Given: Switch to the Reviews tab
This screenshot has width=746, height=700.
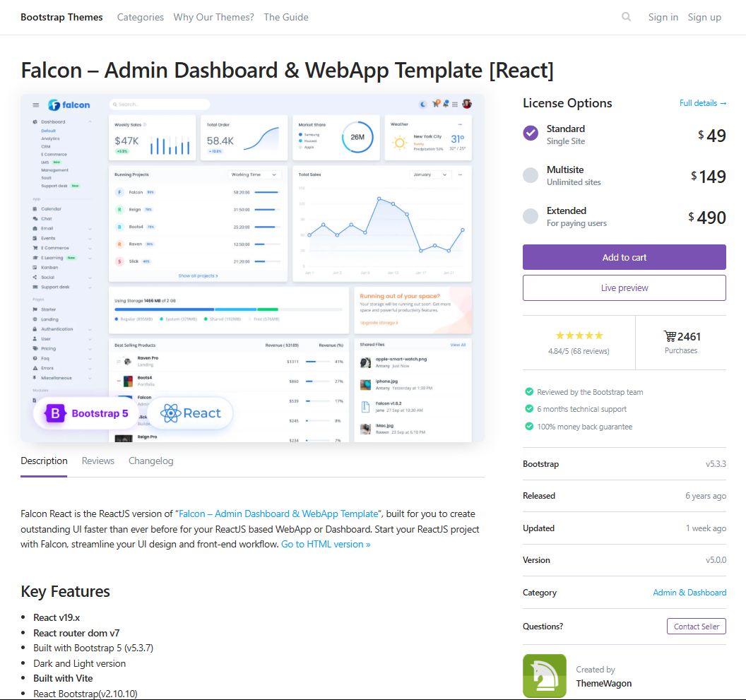Looking at the screenshot, I should pos(98,461).
